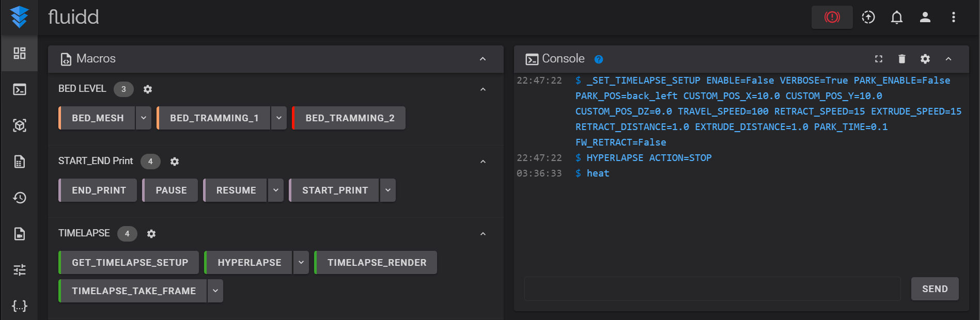
Task: Open BED_TRAMMING_1 parameters dropdown
Action: pos(279,118)
